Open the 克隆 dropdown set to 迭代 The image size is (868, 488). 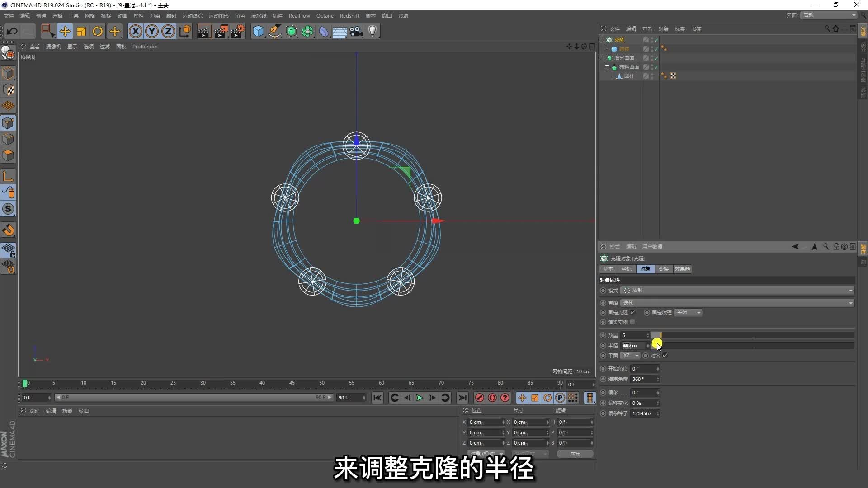tap(737, 303)
